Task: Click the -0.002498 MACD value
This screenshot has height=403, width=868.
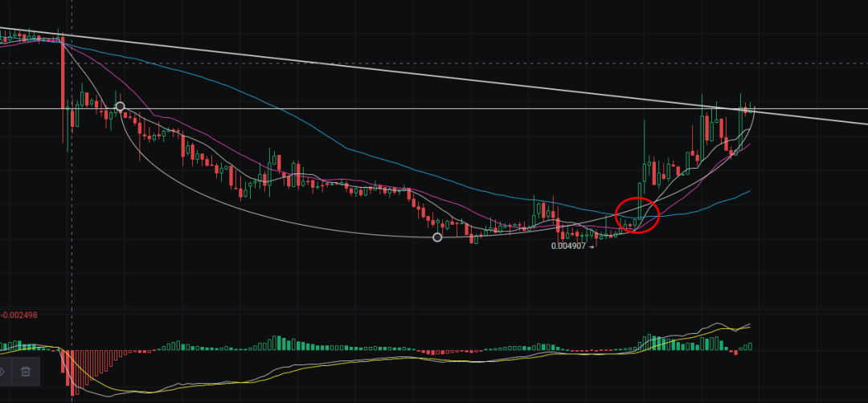Action: tap(20, 315)
